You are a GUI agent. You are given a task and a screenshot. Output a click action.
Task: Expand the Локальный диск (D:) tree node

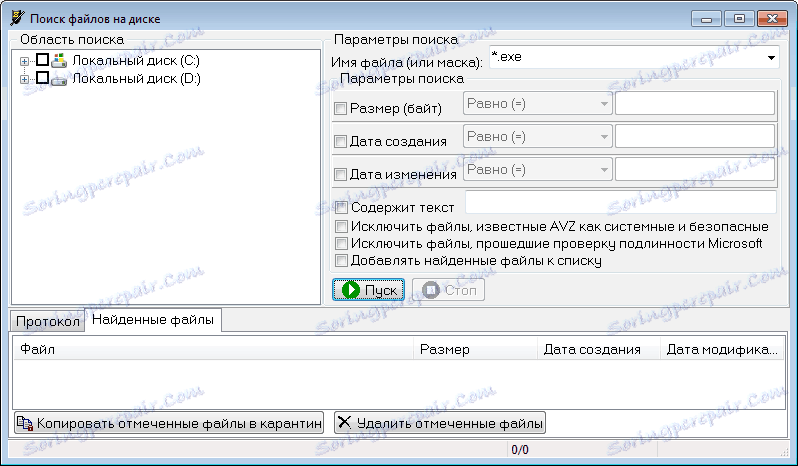24,79
